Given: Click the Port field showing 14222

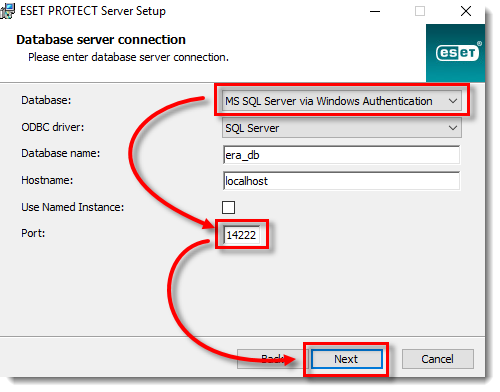Looking at the screenshot, I should [x=241, y=235].
